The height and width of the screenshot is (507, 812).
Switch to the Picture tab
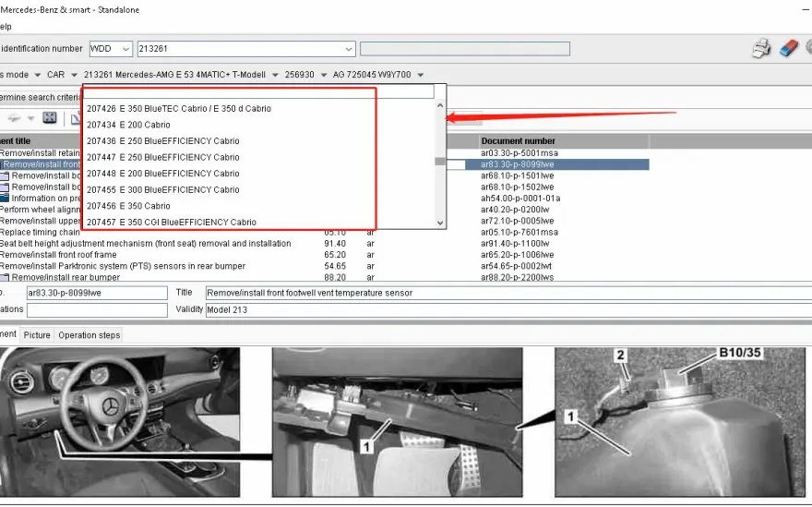(x=37, y=335)
